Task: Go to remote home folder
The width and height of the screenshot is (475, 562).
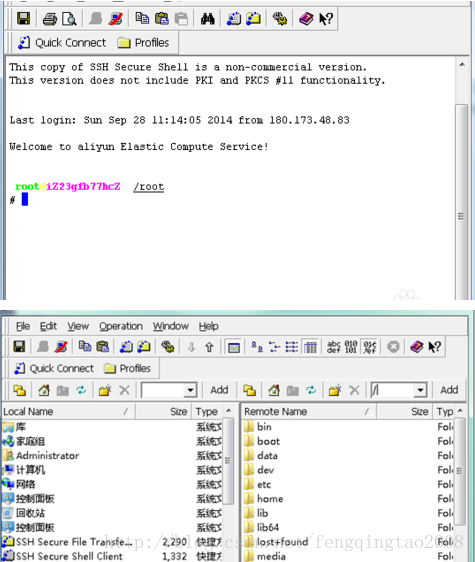Action: (274, 390)
